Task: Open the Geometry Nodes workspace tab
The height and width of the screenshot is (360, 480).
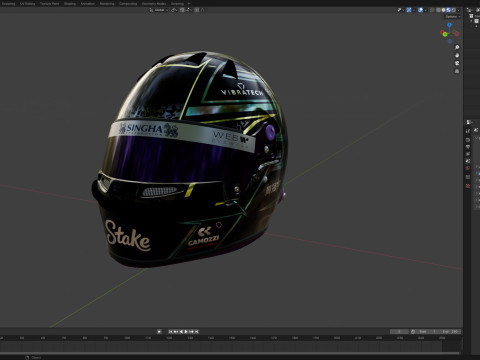Action: point(154,4)
